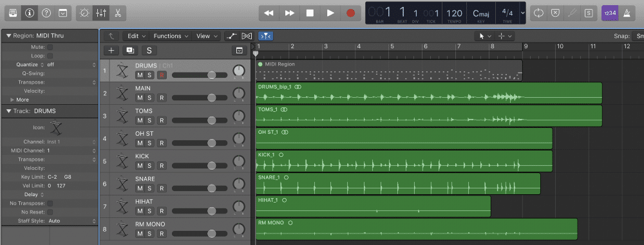
Task: Toggle Cycle mode button
Action: coord(538,13)
